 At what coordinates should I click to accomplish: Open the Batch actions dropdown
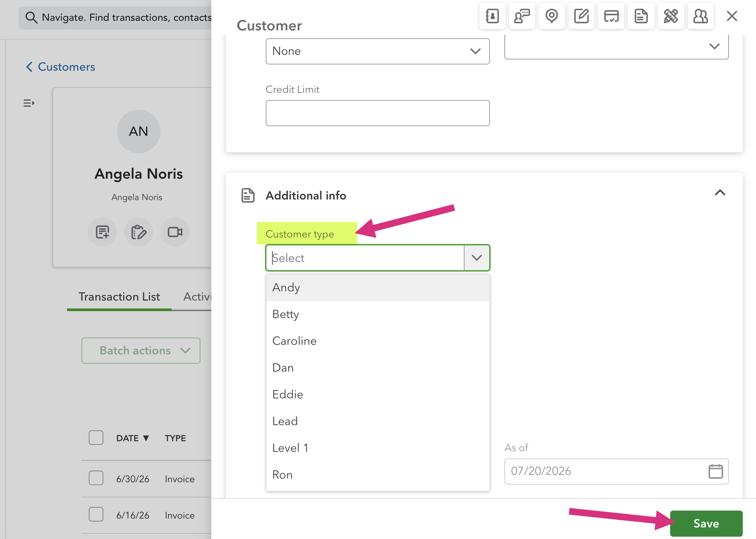(141, 350)
